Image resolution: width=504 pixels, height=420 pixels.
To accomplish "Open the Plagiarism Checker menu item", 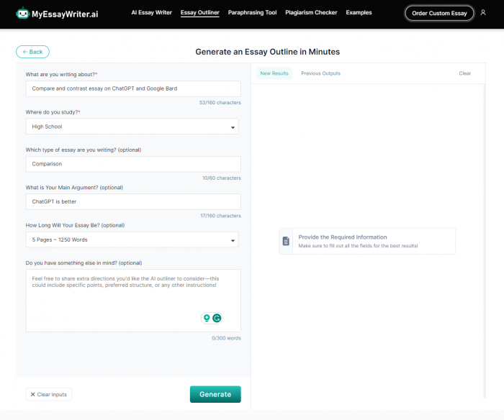I will point(311,12).
